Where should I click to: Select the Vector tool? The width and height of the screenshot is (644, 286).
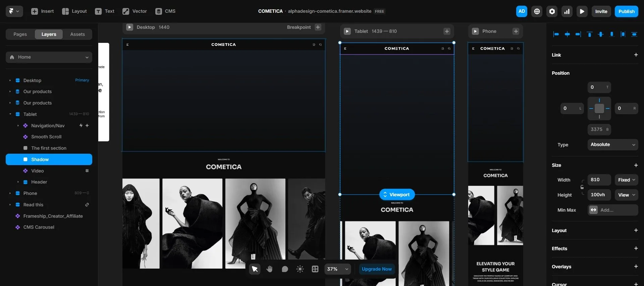[135, 11]
